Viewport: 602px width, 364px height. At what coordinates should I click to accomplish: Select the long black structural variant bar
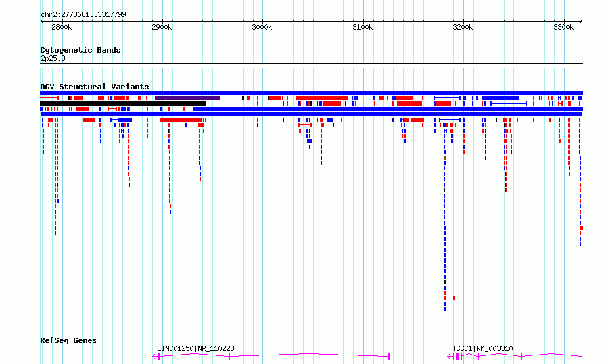pyautogui.click(x=123, y=104)
